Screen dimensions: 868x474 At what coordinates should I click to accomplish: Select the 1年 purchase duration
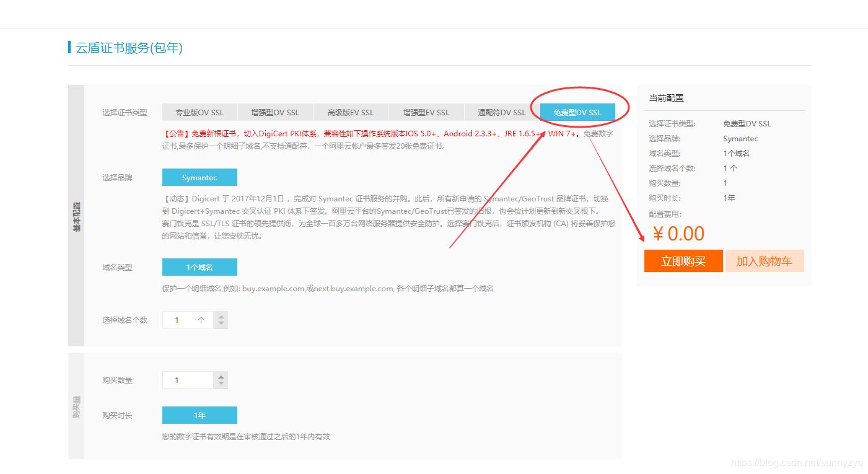(199, 415)
